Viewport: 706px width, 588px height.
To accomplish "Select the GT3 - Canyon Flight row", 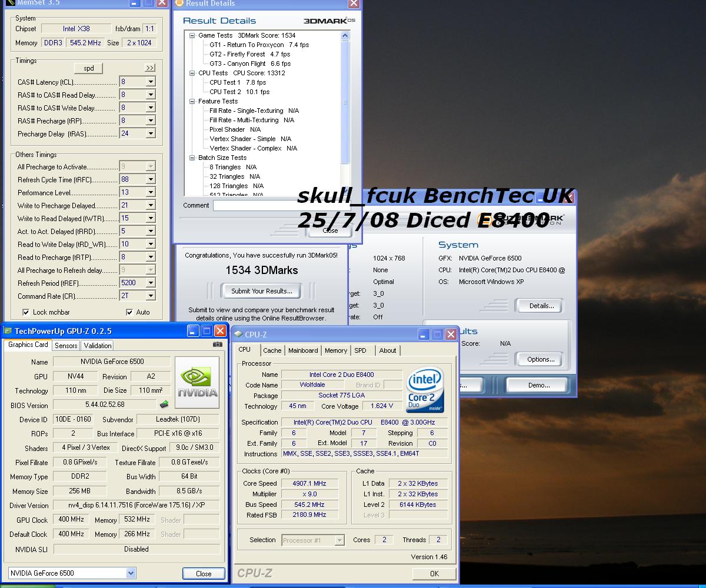I will [250, 64].
